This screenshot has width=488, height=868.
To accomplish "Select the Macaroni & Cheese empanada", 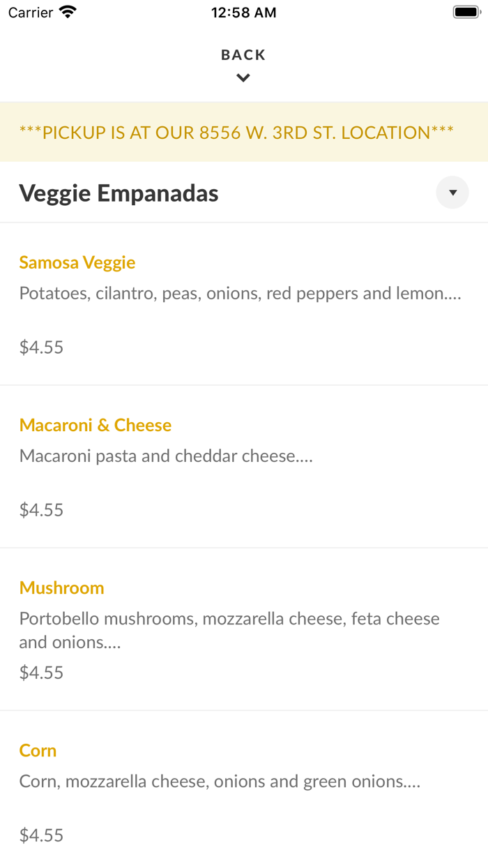I will [96, 425].
